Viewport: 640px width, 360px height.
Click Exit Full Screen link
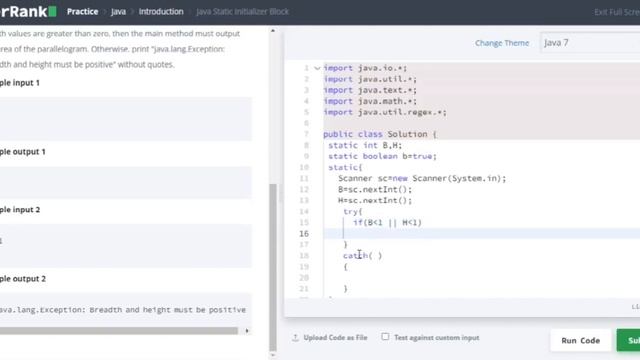[617, 12]
